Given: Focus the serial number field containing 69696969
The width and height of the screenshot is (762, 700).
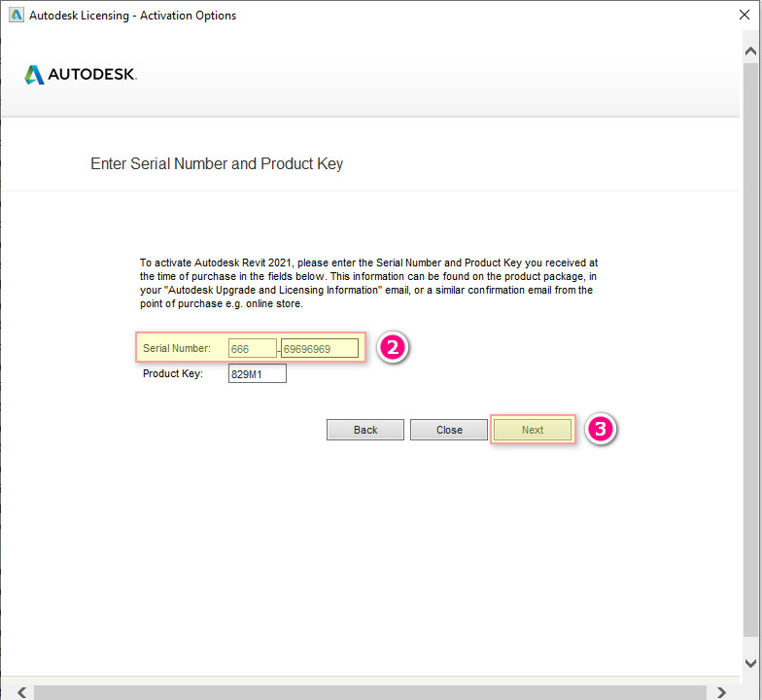Looking at the screenshot, I should coord(320,348).
